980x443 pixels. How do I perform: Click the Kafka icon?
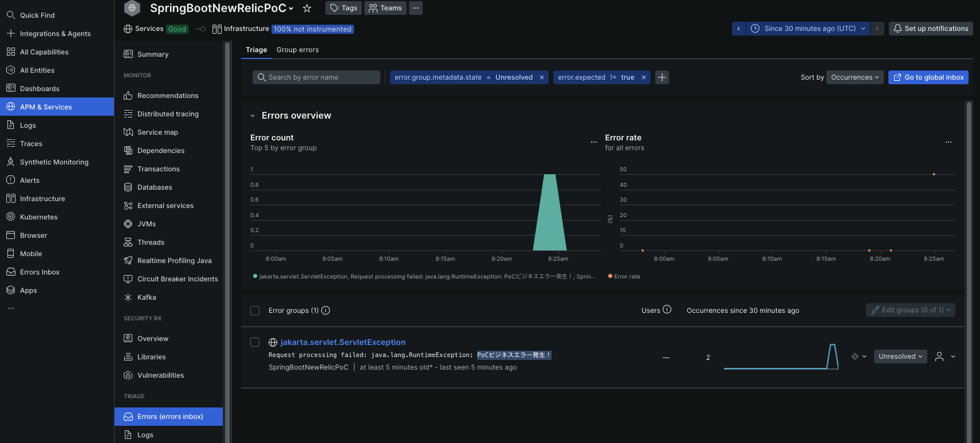tap(128, 297)
